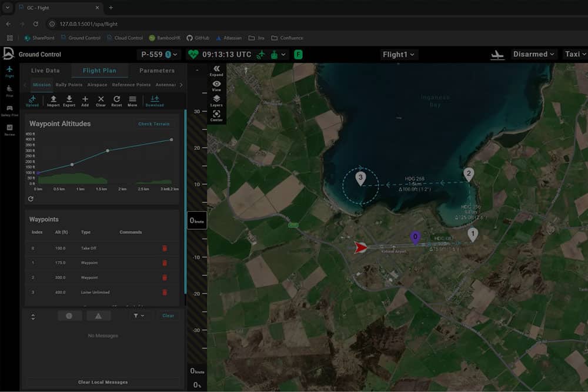Click the Check Terrain button
Image resolution: width=588 pixels, height=392 pixels.
(153, 124)
